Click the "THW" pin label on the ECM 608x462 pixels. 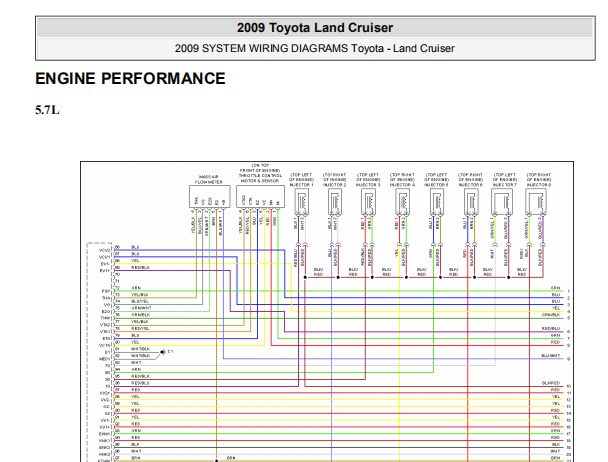pos(106,318)
